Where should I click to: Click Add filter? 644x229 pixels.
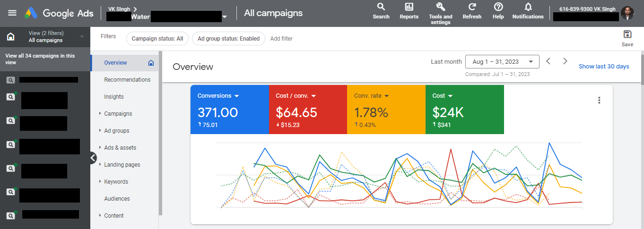pyautogui.click(x=281, y=39)
